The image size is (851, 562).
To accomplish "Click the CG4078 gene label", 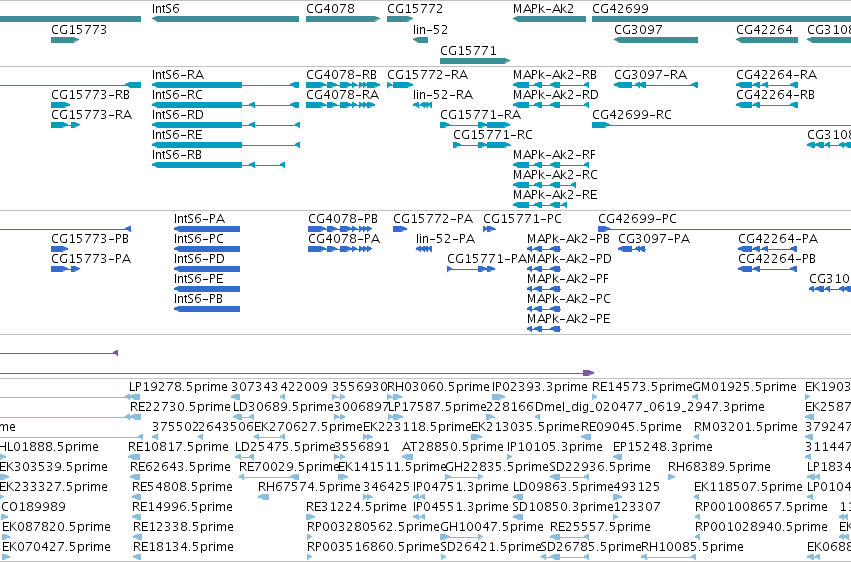I will click(330, 9).
